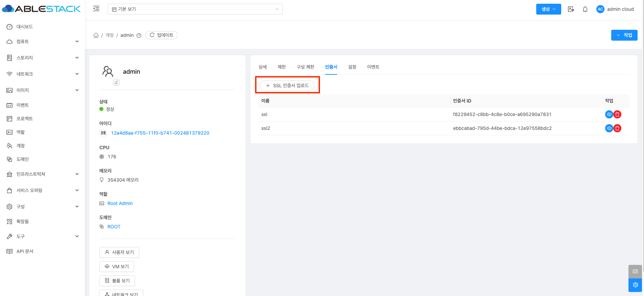This screenshot has height=296, width=644.
Task: Open admin cloud user menu
Action: [620, 9]
